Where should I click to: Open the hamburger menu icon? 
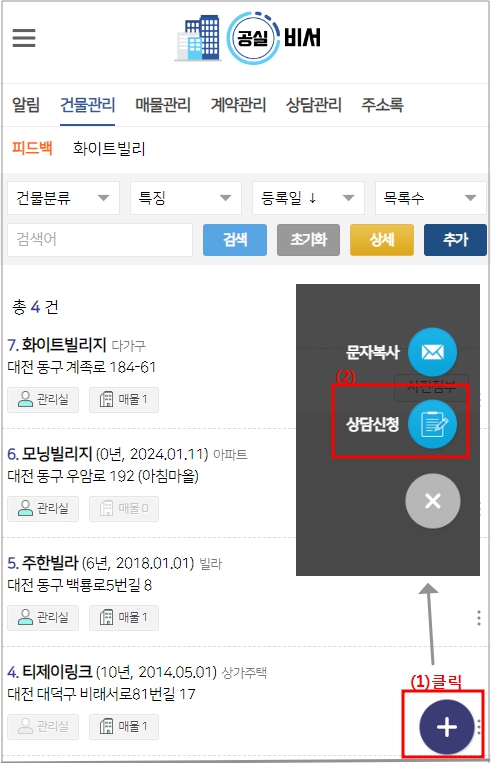[24, 37]
